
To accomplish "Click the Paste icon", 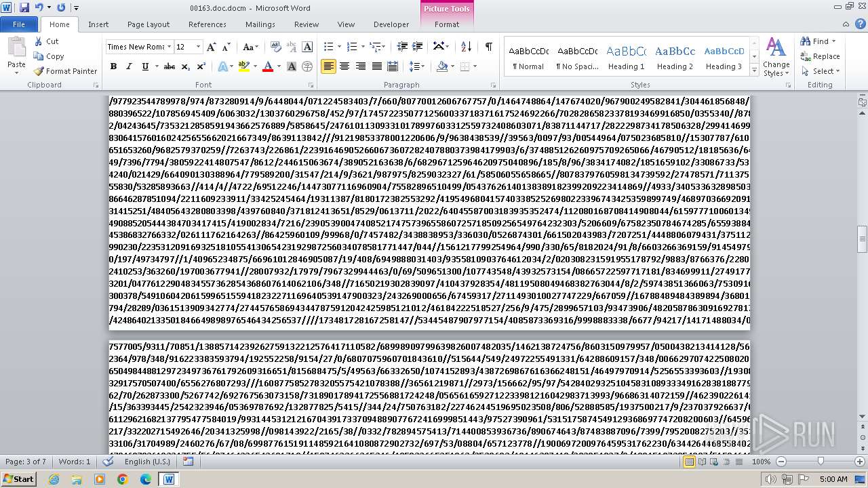I will tap(16, 47).
